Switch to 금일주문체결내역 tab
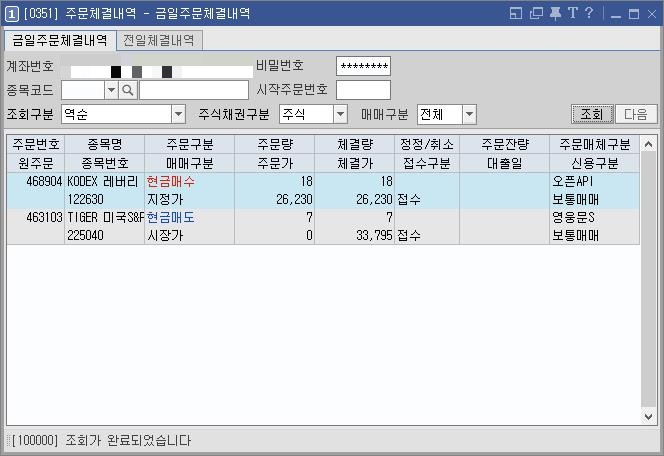 click(60, 41)
